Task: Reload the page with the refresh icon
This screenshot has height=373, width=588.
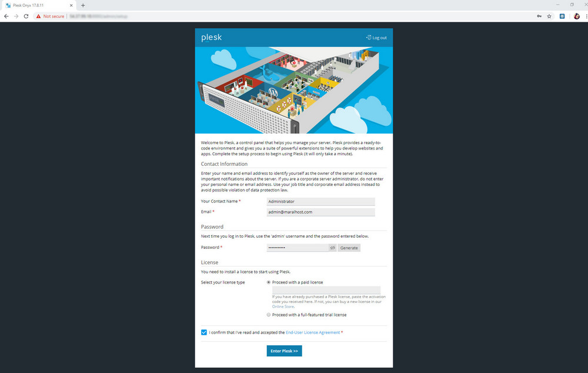Action: click(x=26, y=16)
